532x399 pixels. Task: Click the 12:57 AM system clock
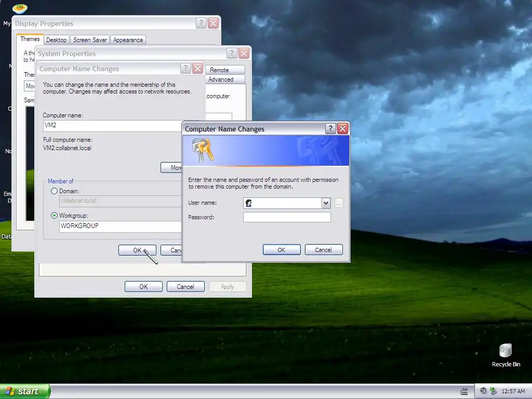pyautogui.click(x=513, y=391)
